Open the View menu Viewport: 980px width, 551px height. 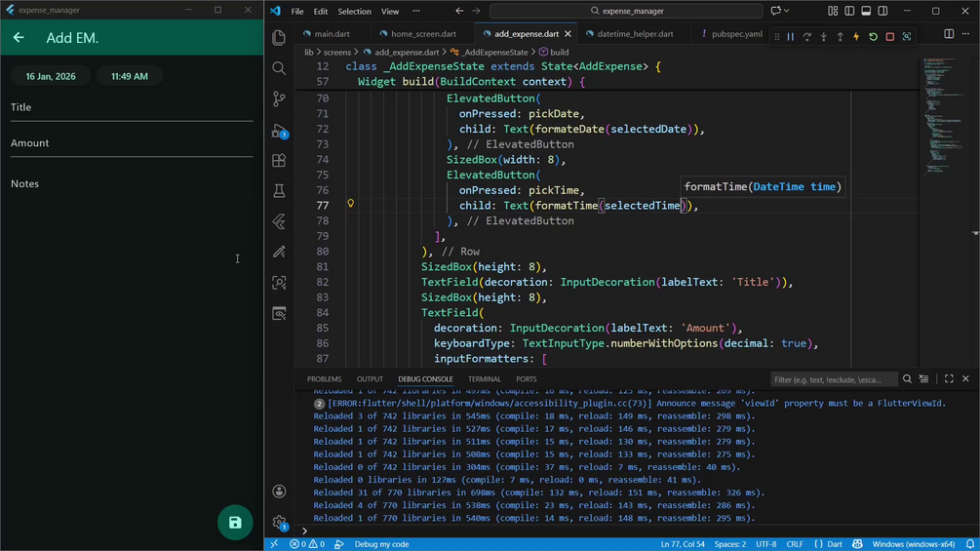tap(390, 12)
